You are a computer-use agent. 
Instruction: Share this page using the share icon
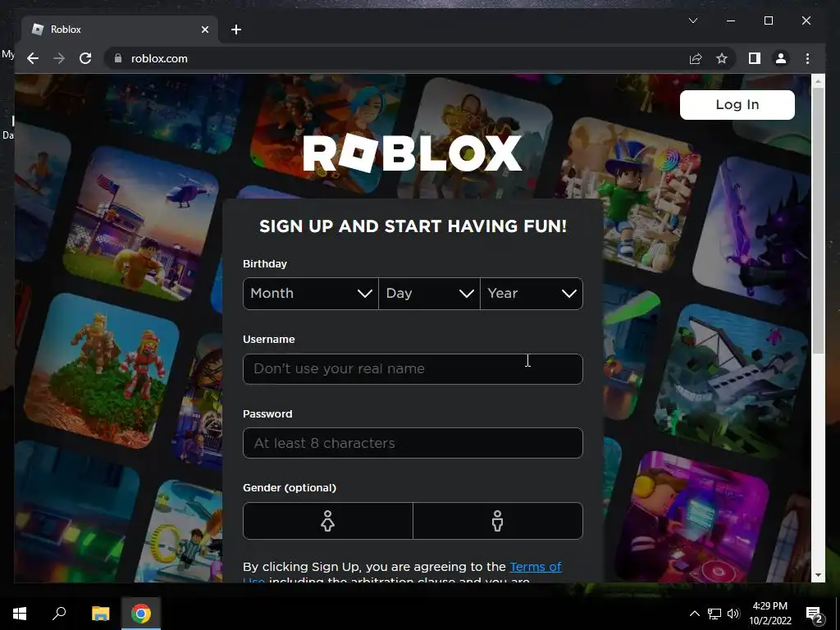696,58
